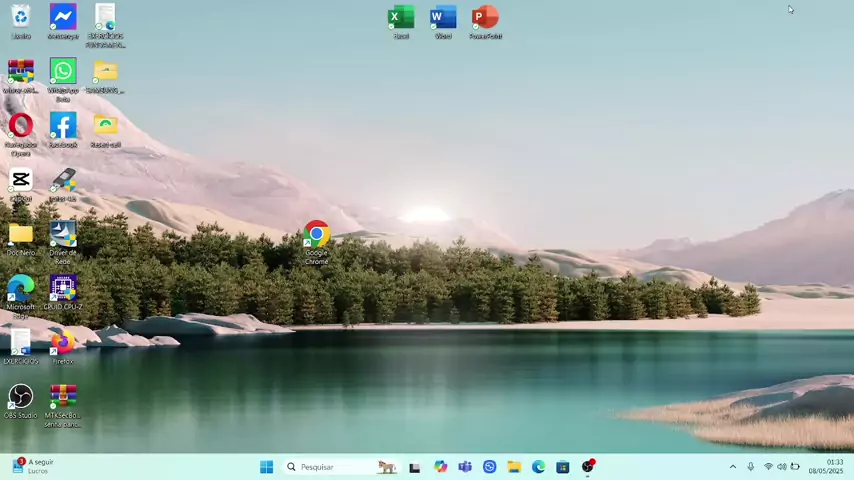Open the PowerPoint desktop shortcut
854x480 pixels.
pyautogui.click(x=485, y=18)
